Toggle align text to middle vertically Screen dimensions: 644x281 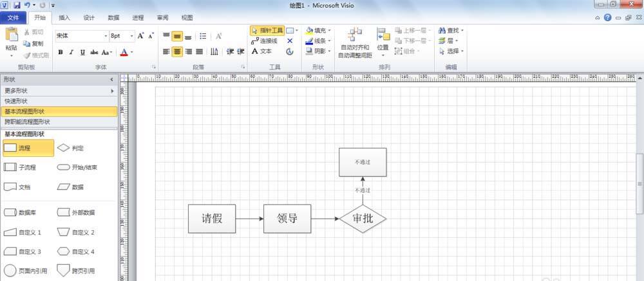coord(177,36)
